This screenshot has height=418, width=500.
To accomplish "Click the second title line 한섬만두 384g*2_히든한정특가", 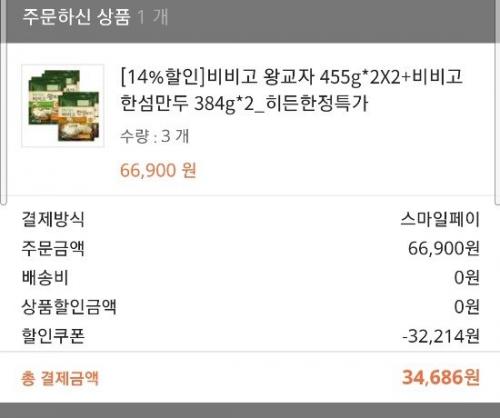I will 244,104.
